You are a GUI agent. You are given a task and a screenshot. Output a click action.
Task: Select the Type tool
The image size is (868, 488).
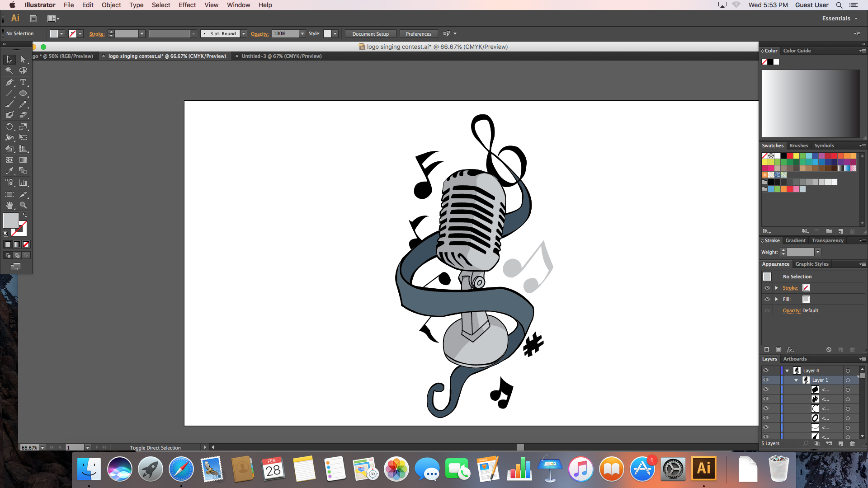click(x=23, y=82)
